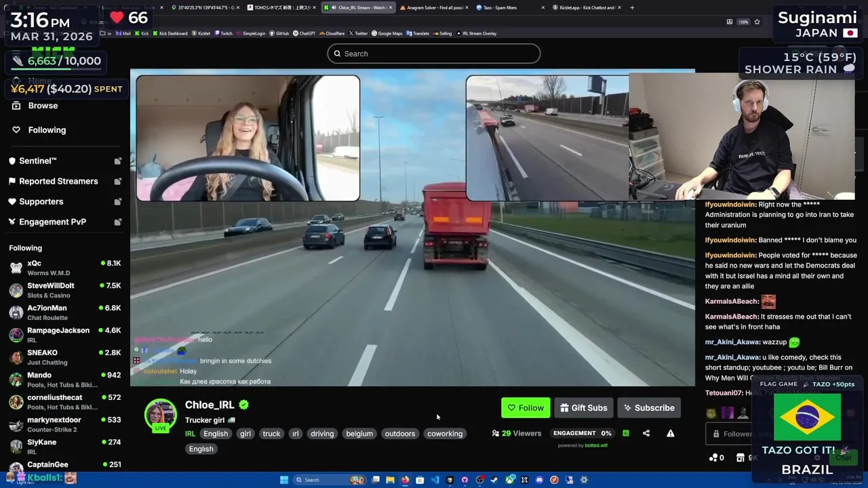Image resolution: width=868 pixels, height=488 pixels.
Task: Switch to Kicklet.app browser tab
Action: point(587,7)
